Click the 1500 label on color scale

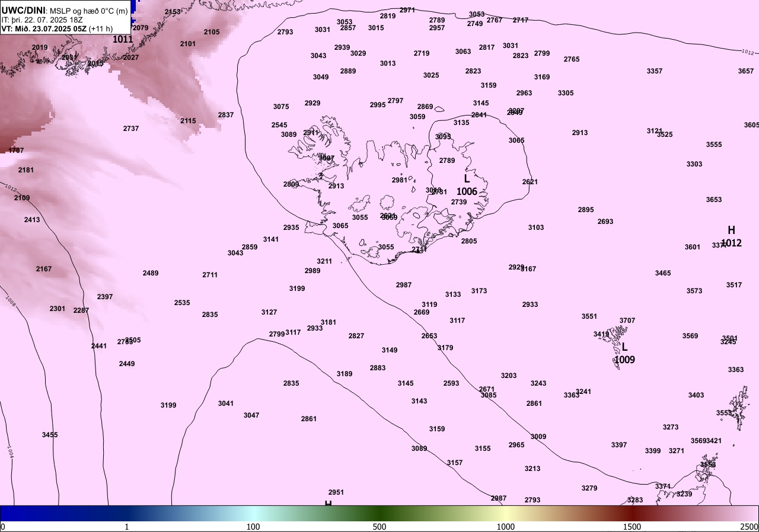click(x=632, y=527)
